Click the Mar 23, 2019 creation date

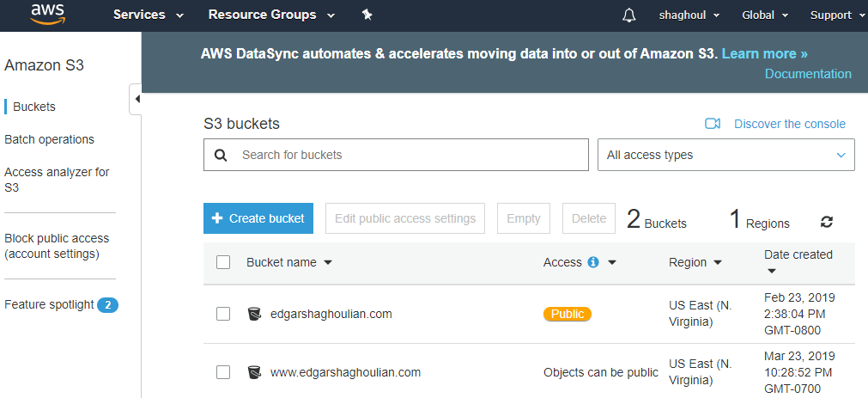(x=799, y=372)
